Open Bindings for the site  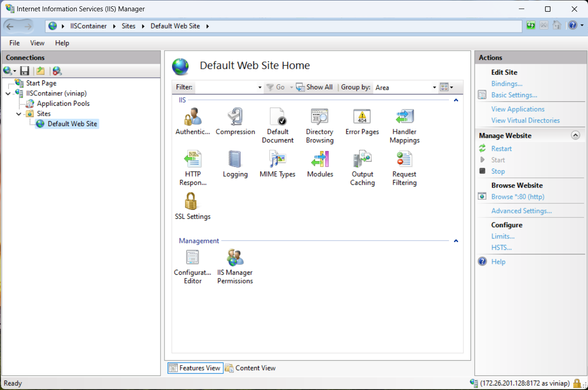pyautogui.click(x=507, y=84)
